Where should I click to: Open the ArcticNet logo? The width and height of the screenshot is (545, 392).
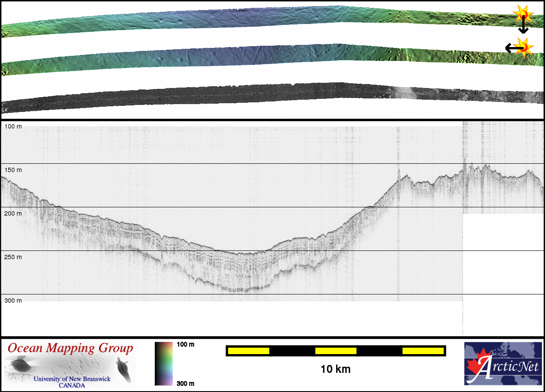(x=503, y=364)
